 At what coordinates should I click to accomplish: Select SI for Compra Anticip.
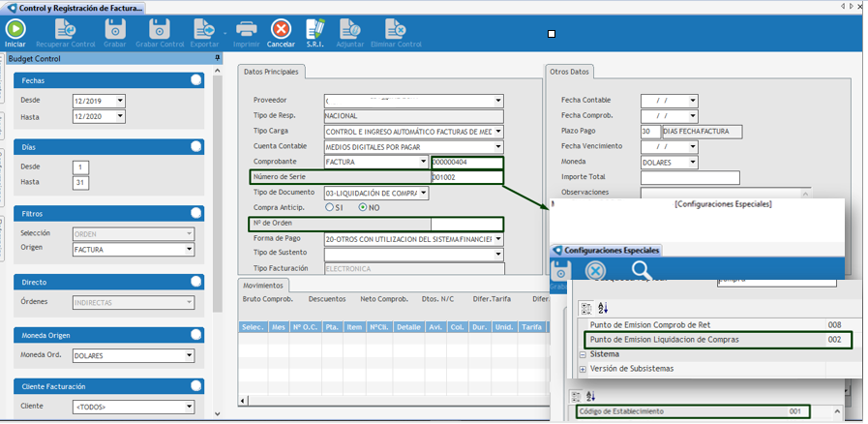point(330,207)
